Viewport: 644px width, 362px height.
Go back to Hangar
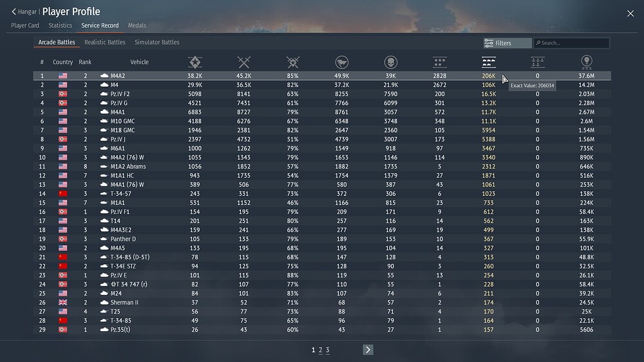tap(24, 12)
